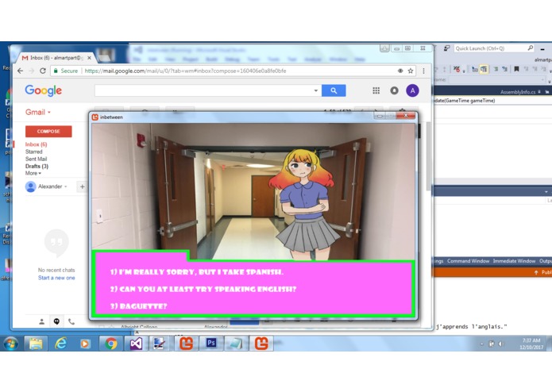Open Google notifications bell

[x=394, y=90]
